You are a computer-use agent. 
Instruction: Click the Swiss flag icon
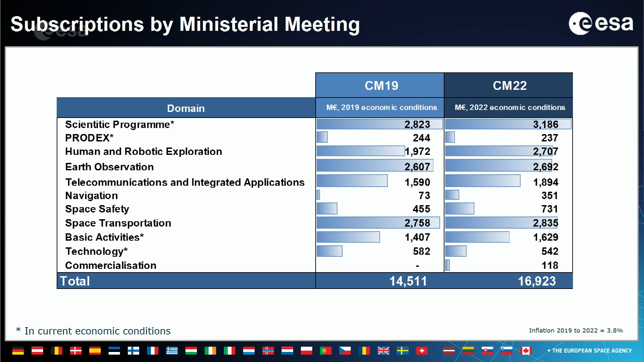coord(422,351)
